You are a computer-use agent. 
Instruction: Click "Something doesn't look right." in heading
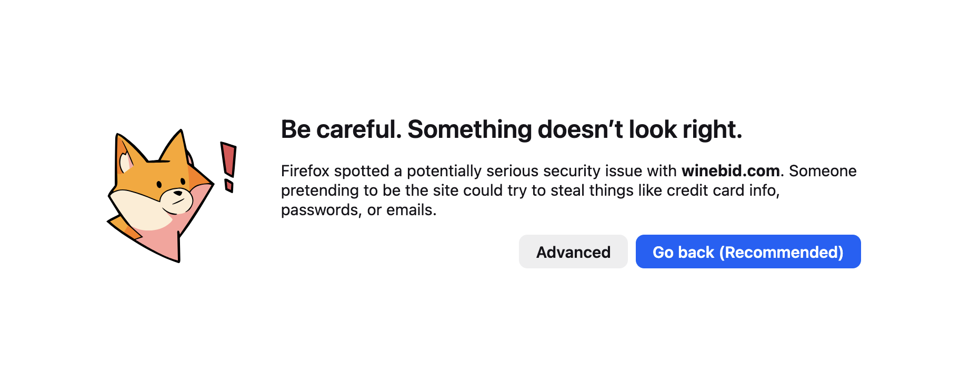575,129
